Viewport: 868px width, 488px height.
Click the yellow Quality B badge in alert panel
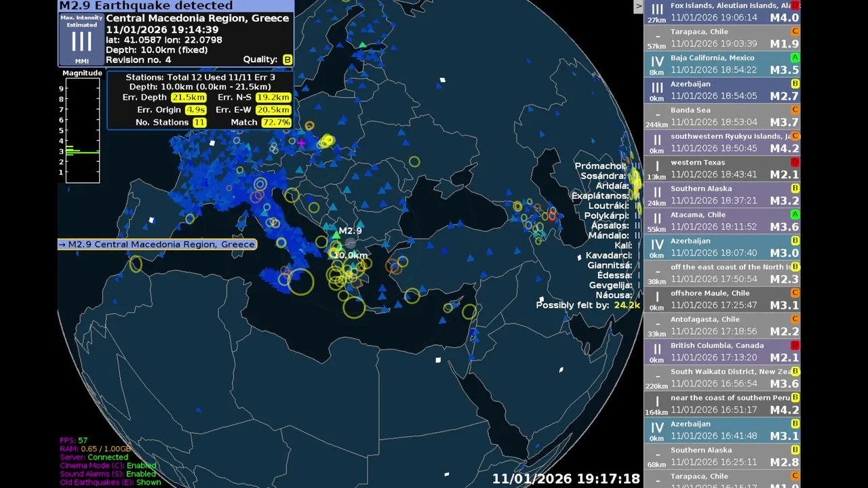288,60
